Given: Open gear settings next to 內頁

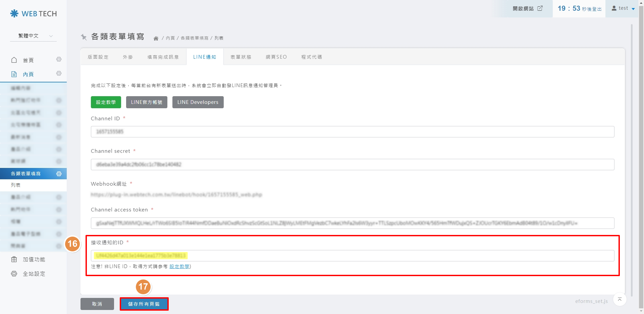Looking at the screenshot, I should tap(59, 74).
